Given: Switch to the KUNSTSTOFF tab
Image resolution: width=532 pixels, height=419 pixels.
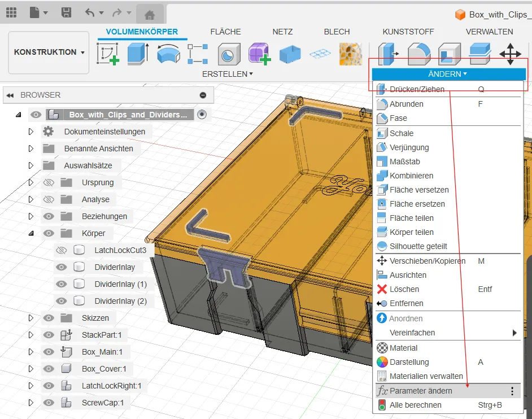Looking at the screenshot, I should click(x=408, y=32).
